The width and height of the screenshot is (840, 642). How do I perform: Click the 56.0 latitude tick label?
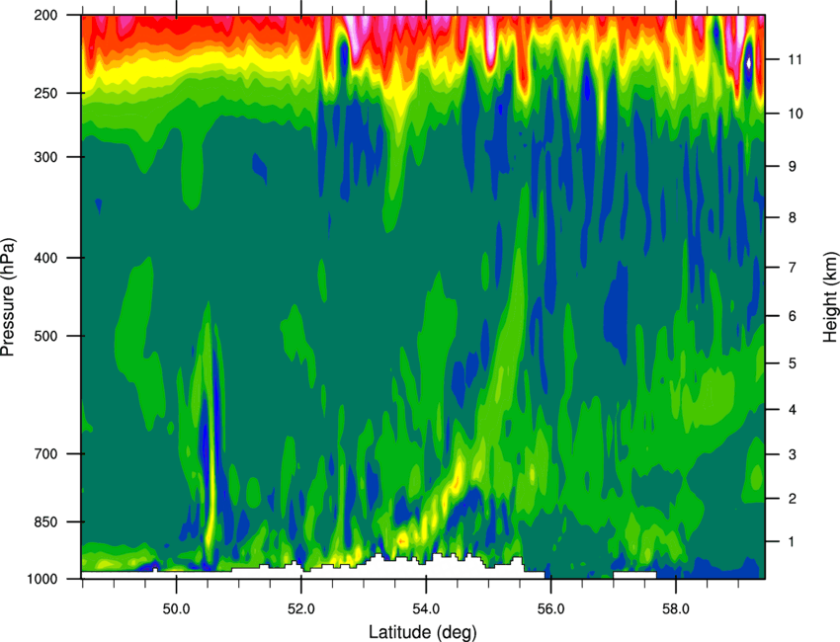(x=550, y=608)
